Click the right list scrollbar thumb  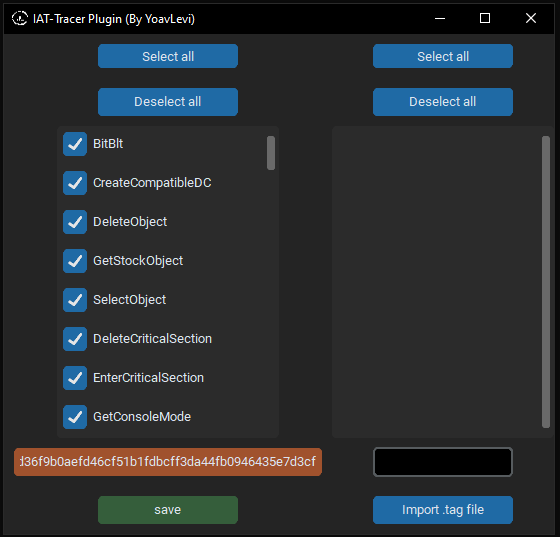546,281
